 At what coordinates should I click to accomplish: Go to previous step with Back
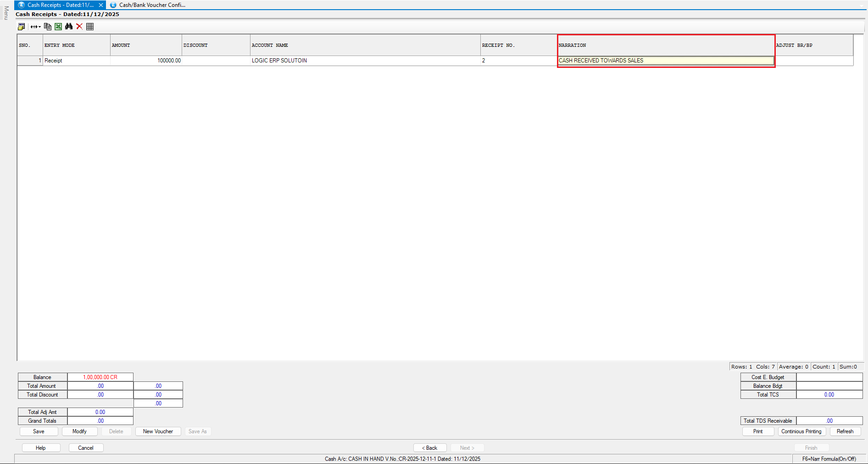(429, 448)
